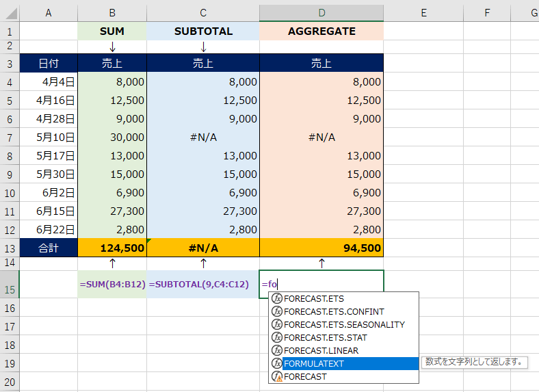
Task: Click the green error indicator on cell C13
Action: (x=149, y=240)
